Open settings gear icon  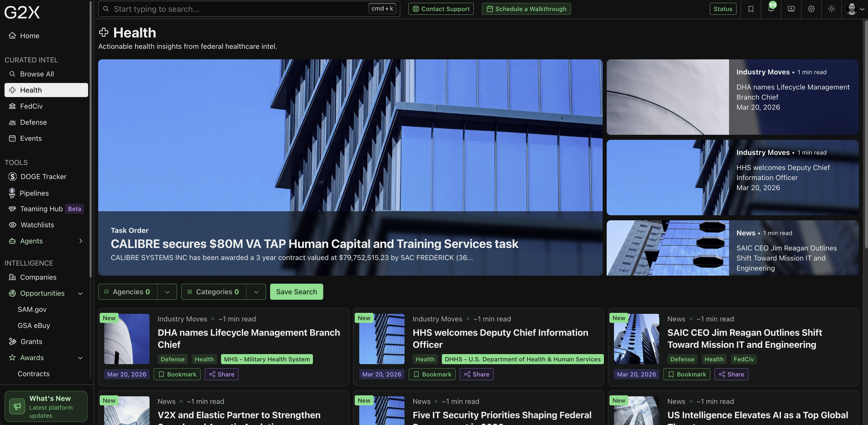(x=811, y=9)
